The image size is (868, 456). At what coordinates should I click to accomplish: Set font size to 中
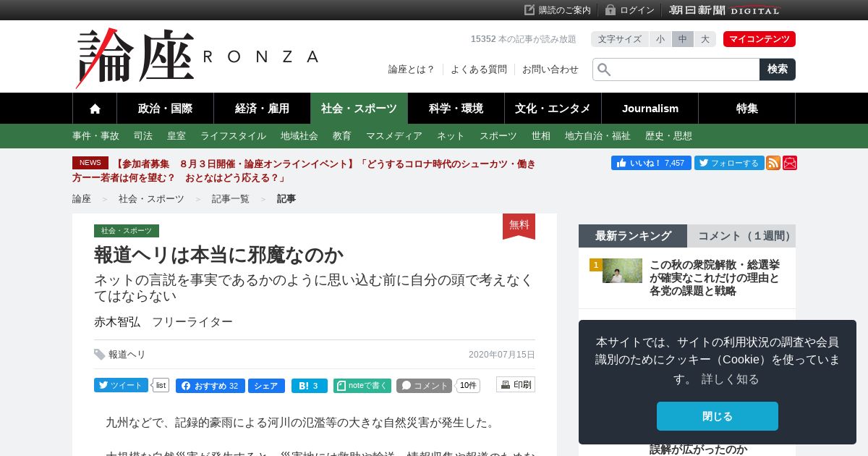683,39
